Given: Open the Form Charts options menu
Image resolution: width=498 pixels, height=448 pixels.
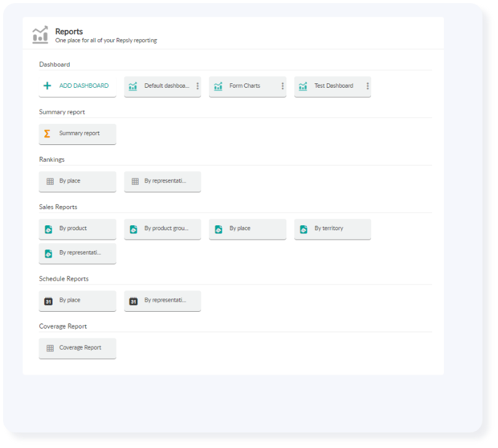Looking at the screenshot, I should (x=283, y=86).
